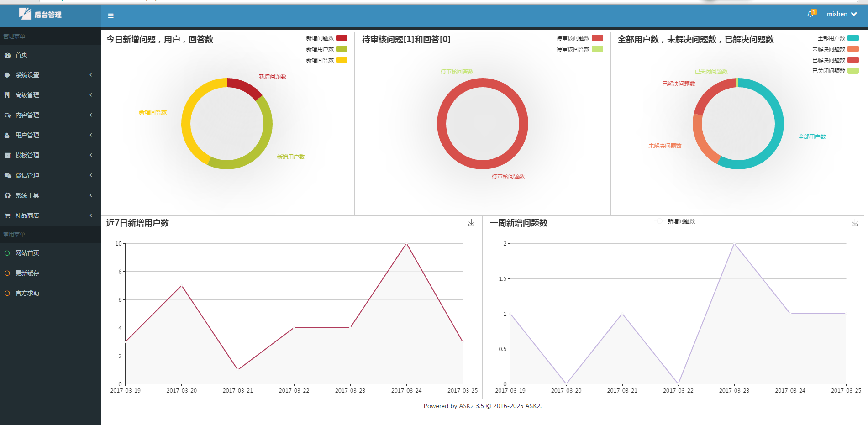Screen dimensions: 868x425
Task: Download the 近7日新增用户数 chart image
Action: tap(471, 223)
